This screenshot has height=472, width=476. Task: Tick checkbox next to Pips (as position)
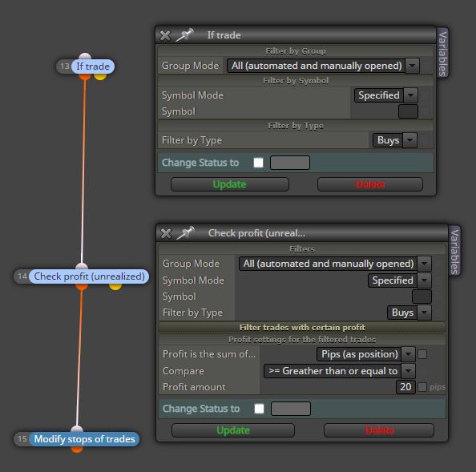(x=422, y=354)
